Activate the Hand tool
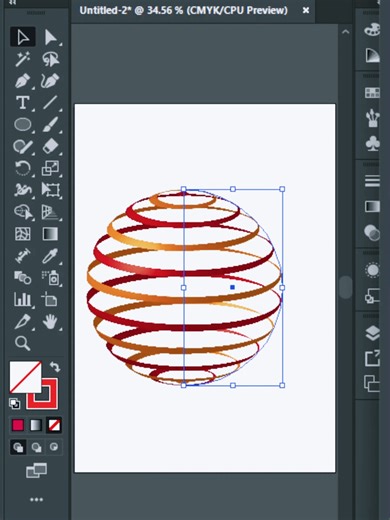390x520 pixels. (x=50, y=321)
